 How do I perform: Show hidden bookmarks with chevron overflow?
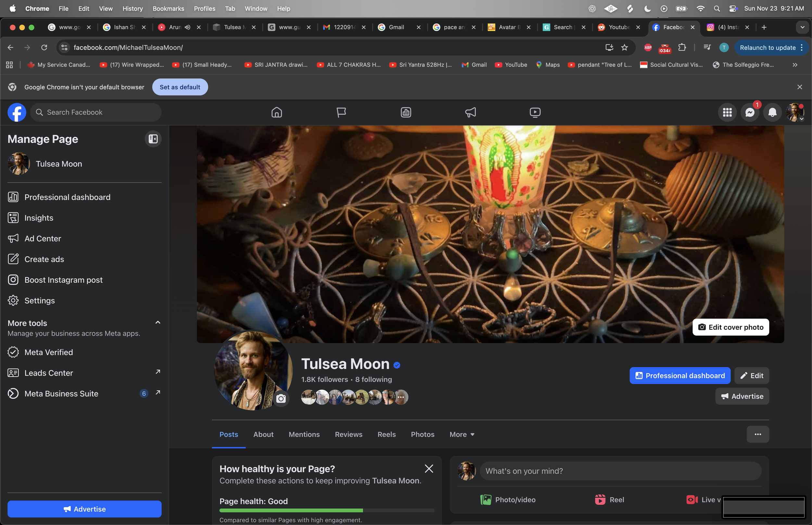tap(795, 65)
